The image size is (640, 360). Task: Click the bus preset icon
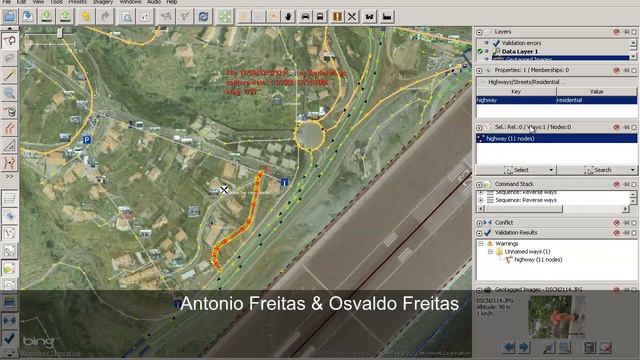pyautogui.click(x=320, y=17)
